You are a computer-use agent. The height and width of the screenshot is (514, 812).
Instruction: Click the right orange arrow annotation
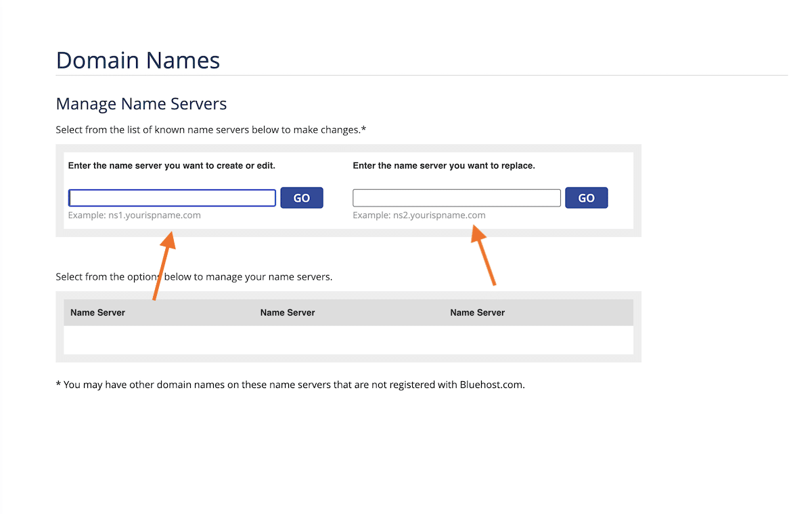click(485, 256)
